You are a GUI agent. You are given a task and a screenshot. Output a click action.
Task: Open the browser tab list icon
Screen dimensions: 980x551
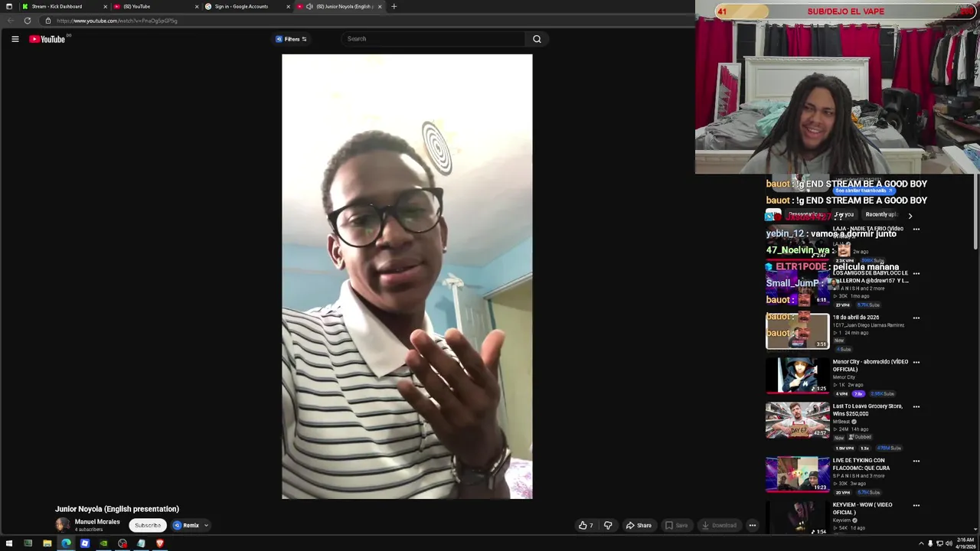[x=8, y=6]
